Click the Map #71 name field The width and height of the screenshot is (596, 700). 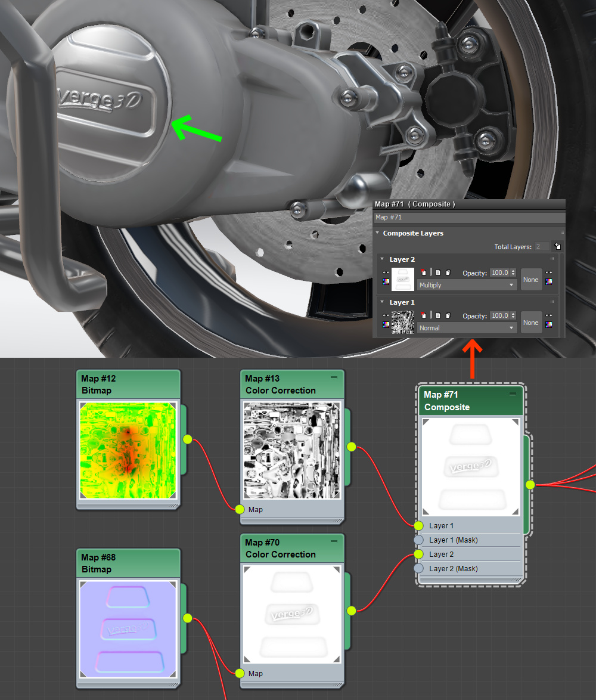(x=469, y=217)
